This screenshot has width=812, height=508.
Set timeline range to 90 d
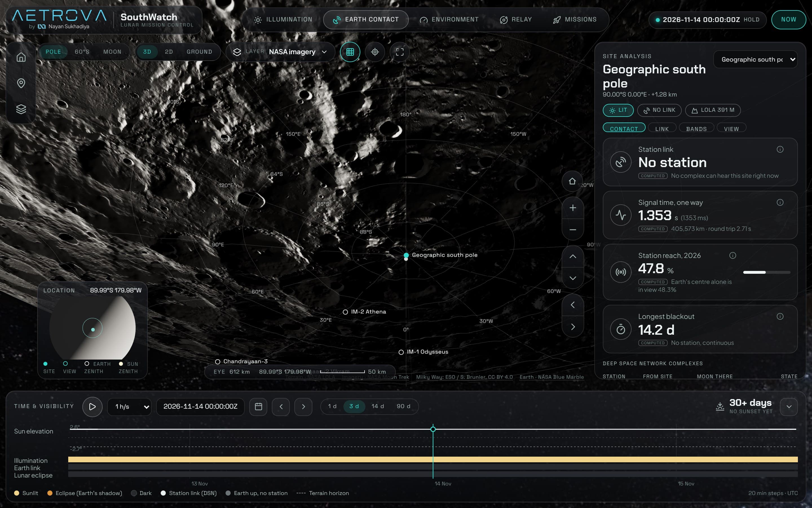403,406
